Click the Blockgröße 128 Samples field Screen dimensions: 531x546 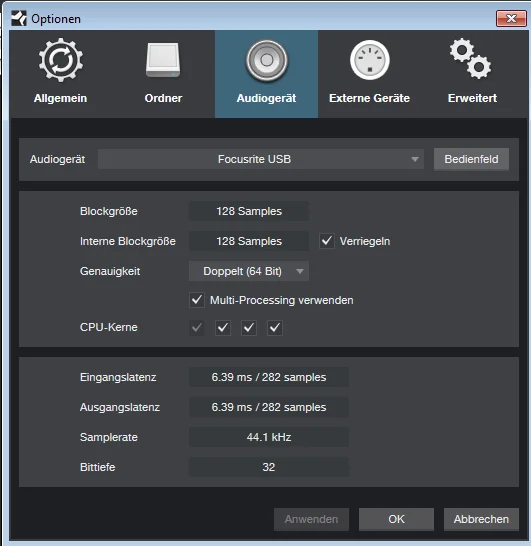point(249,211)
